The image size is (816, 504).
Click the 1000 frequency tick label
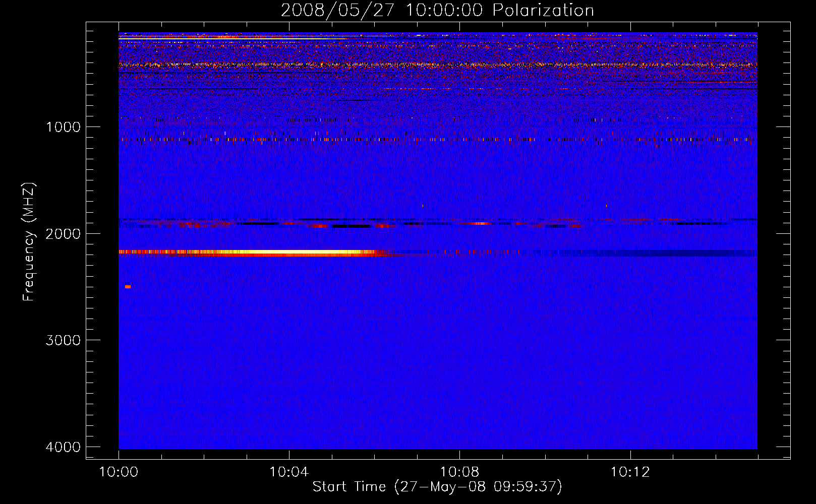click(63, 127)
